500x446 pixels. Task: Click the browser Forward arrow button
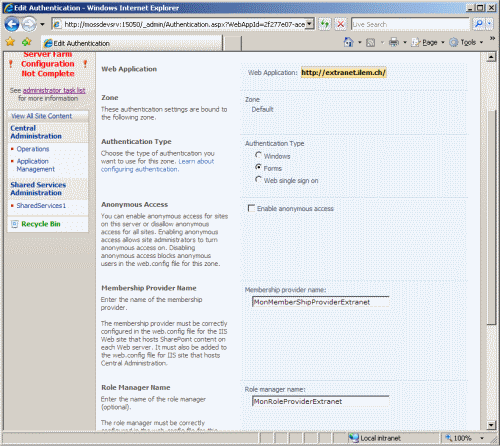pos(29,24)
